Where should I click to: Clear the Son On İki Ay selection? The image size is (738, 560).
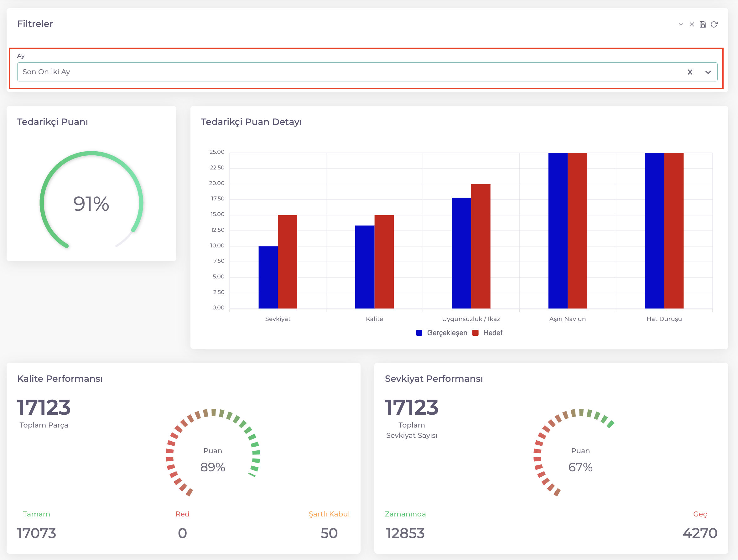690,72
